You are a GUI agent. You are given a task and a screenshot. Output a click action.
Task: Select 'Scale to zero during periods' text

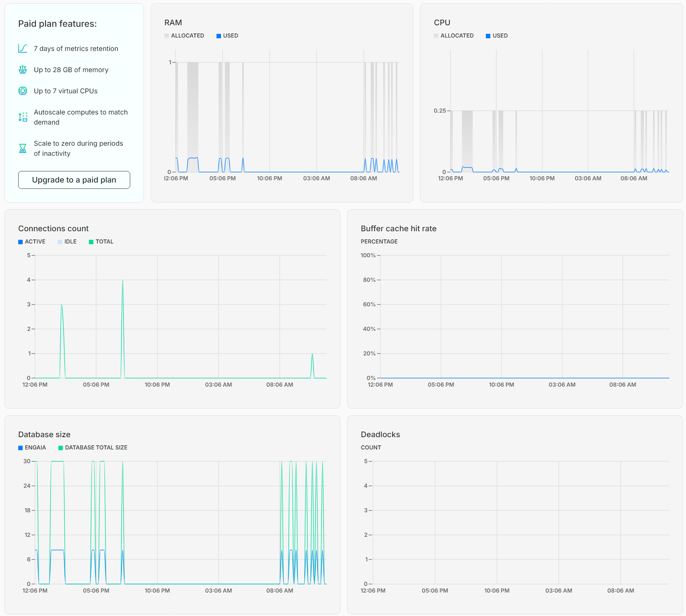click(x=78, y=143)
